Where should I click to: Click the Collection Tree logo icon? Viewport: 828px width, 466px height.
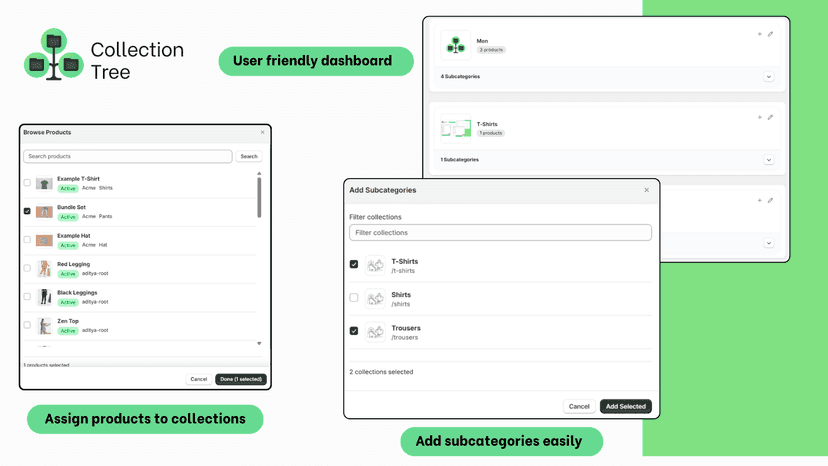[53, 54]
